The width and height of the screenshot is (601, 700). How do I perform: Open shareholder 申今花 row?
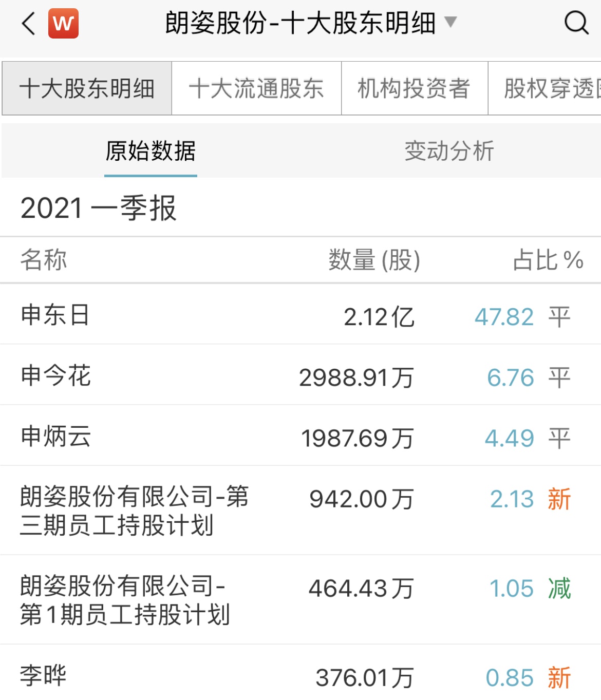tap(300, 375)
